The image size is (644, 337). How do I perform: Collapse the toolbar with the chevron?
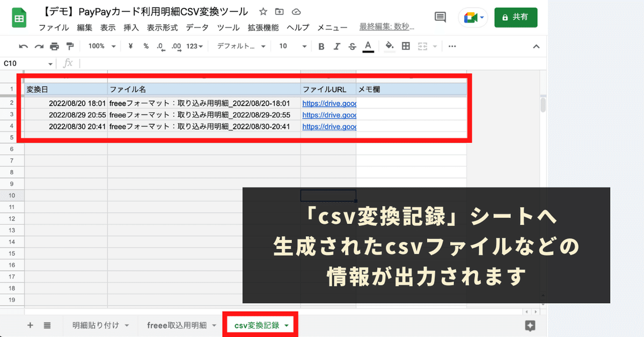[536, 46]
